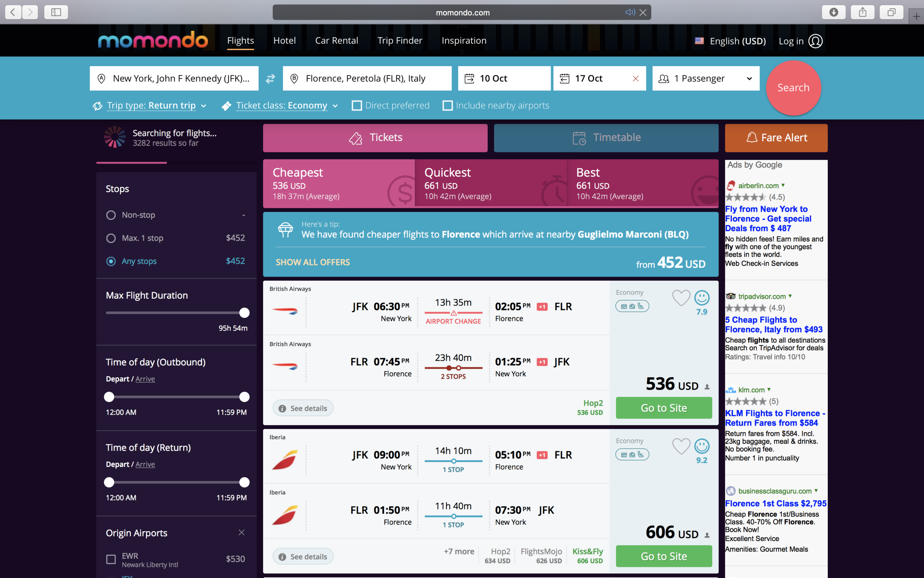Screen dimensions: 924x578
Task: Click the AdChoices arrow by airberlin.com
Action: (783, 185)
